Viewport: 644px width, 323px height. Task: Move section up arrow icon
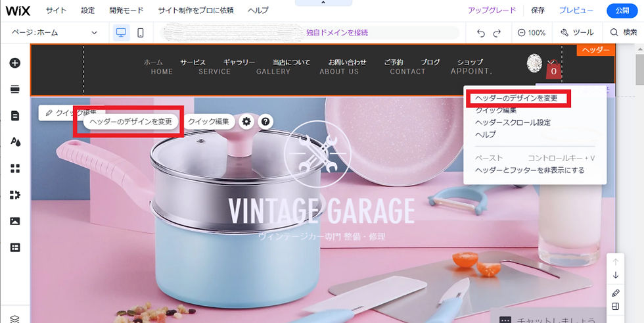615,261
